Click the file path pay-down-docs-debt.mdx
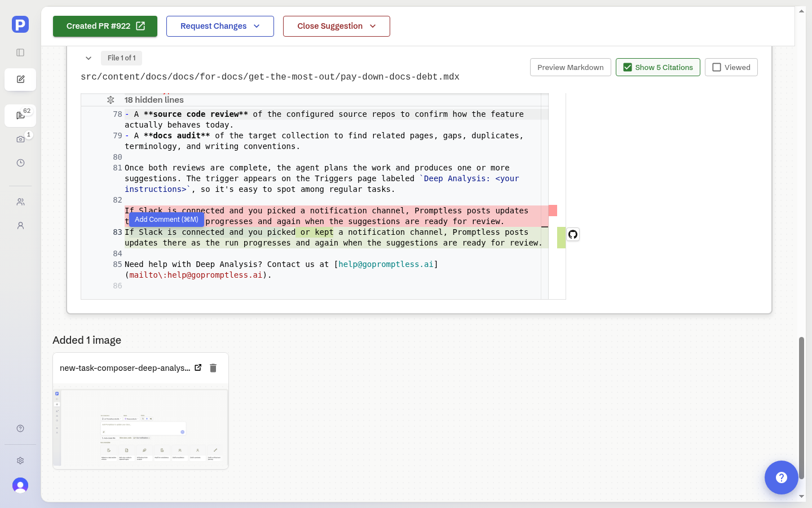The height and width of the screenshot is (508, 812). pos(270,77)
